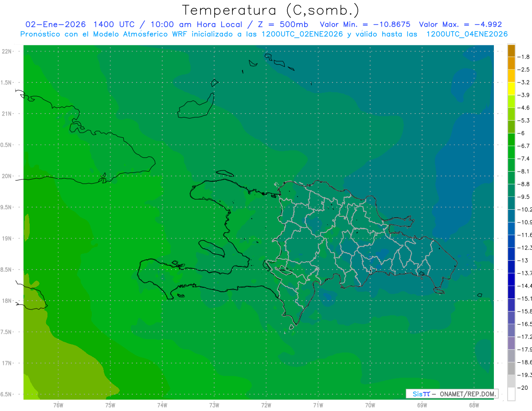Click the purple colorbar segment between -16.5 and -17.2
This screenshot has height=411, width=532.
pyautogui.click(x=511, y=330)
